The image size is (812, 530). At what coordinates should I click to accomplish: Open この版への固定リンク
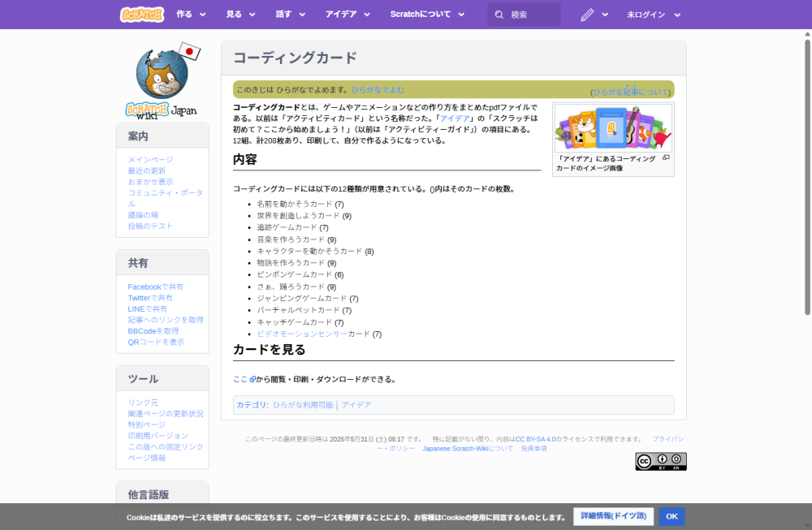166,446
